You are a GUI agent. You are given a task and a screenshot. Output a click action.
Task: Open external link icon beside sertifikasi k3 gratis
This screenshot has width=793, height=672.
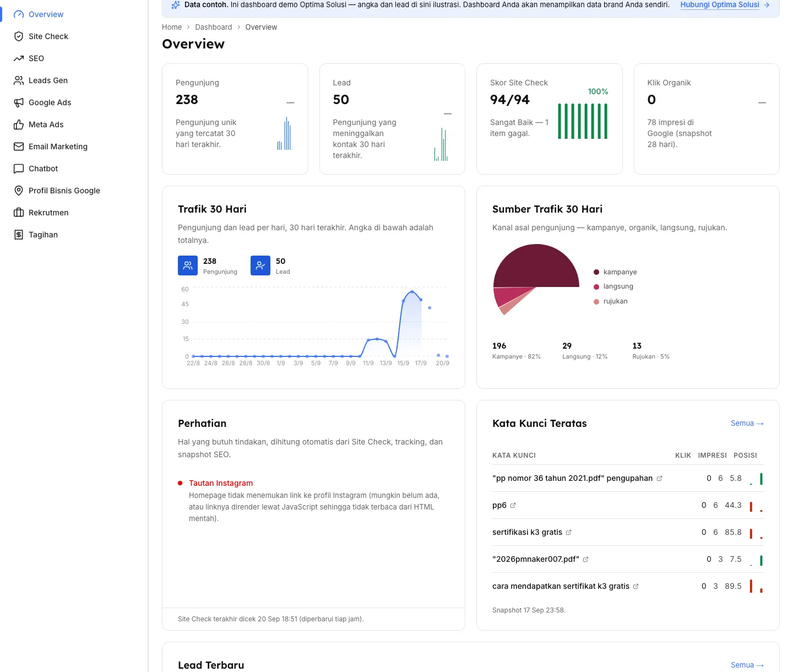(568, 533)
